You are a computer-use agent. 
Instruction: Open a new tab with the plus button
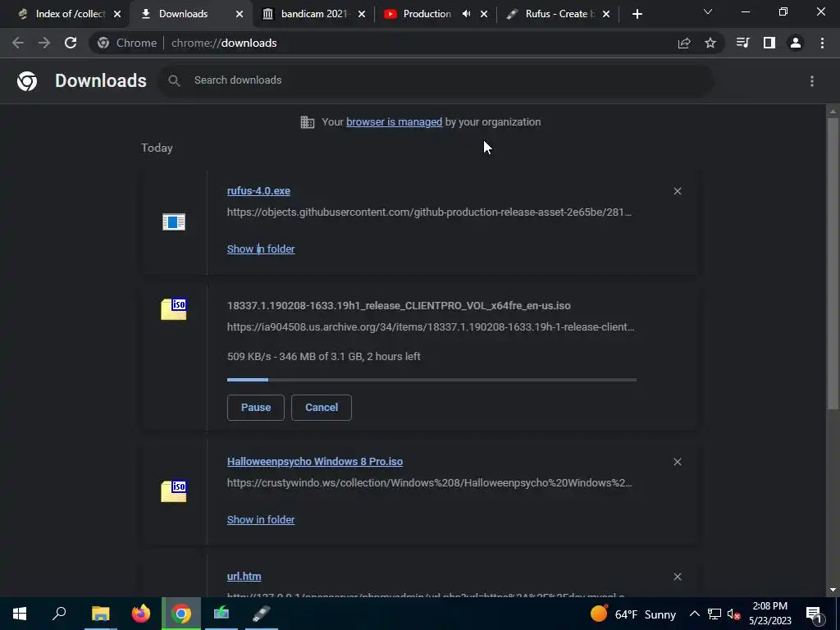tap(637, 14)
